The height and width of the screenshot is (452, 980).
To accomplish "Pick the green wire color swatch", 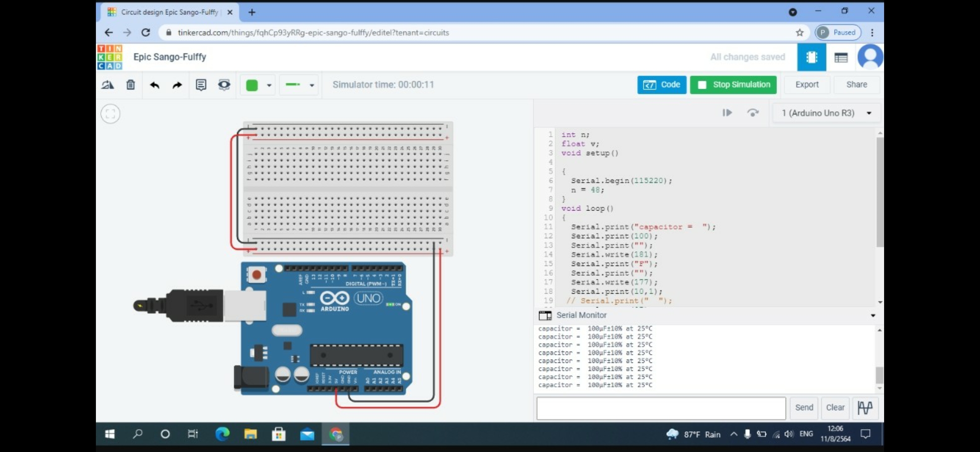I will click(252, 85).
